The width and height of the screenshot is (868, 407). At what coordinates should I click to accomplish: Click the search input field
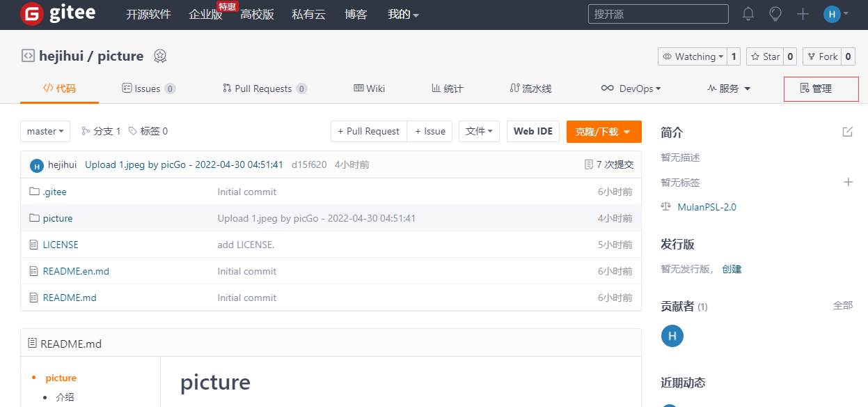(658, 14)
